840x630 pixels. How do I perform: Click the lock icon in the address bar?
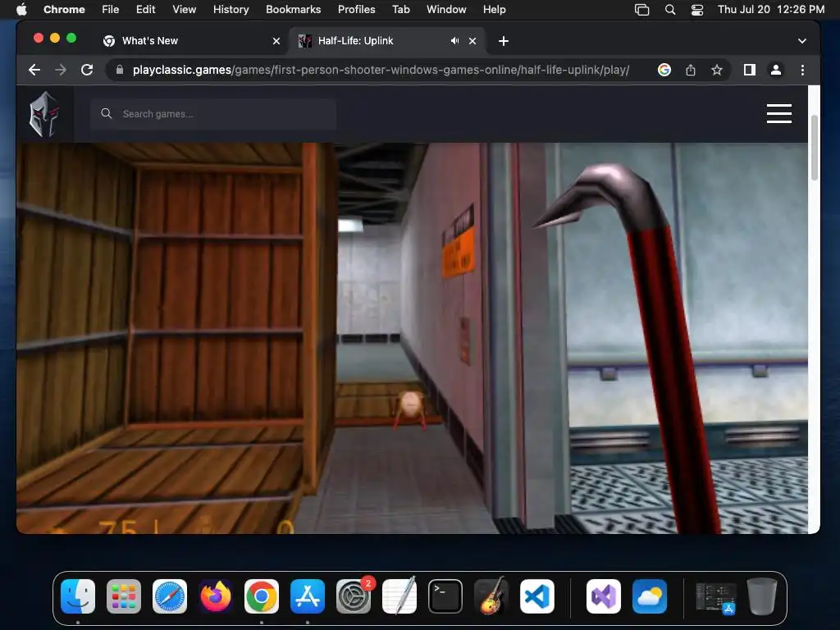(120, 70)
